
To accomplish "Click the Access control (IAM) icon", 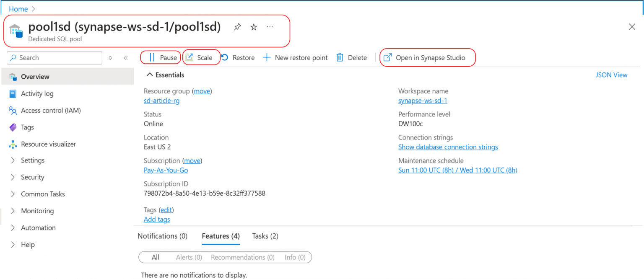I will [x=13, y=111].
